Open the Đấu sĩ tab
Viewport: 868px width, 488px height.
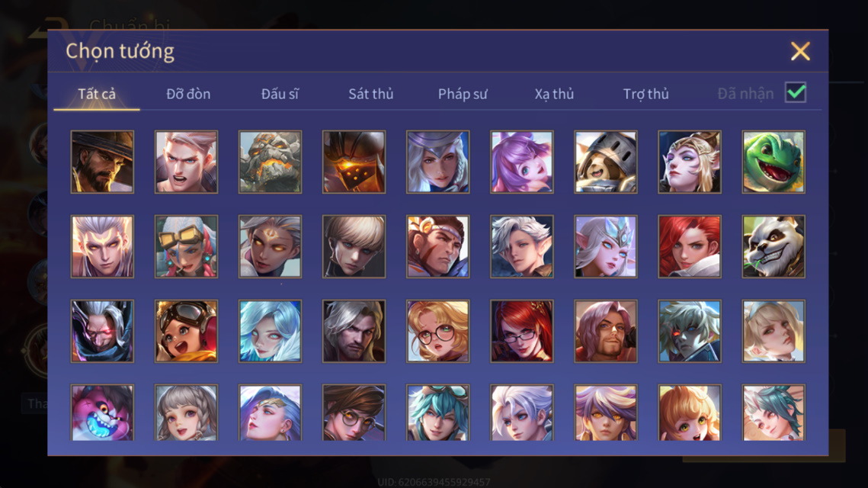click(280, 94)
